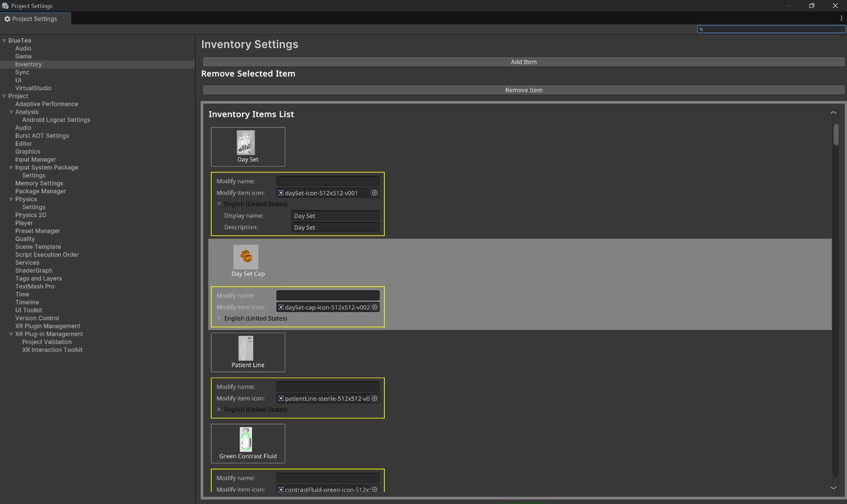This screenshot has height=504, width=847.
Task: Click the object picker next to patientLine-sterile icon field
Action: coord(375,398)
